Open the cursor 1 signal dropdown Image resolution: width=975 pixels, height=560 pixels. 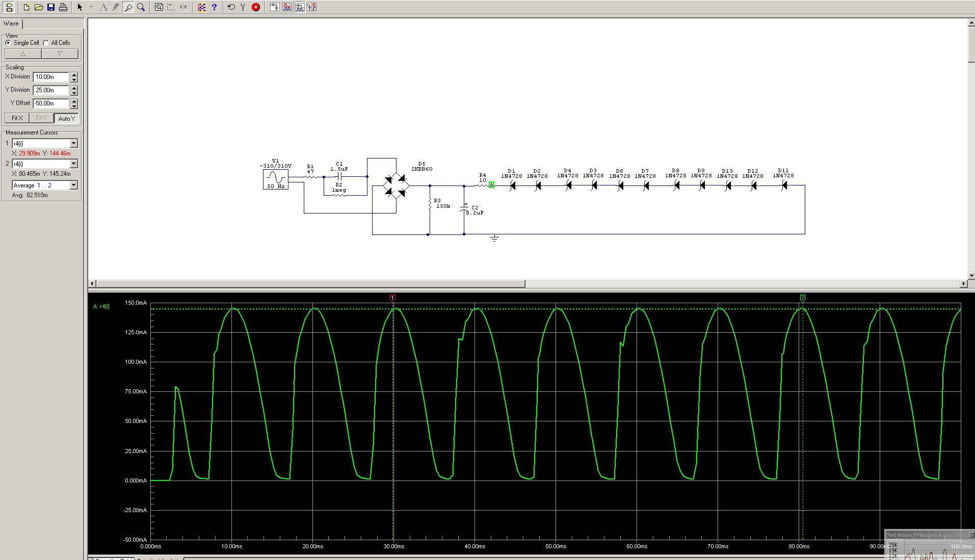(x=74, y=144)
